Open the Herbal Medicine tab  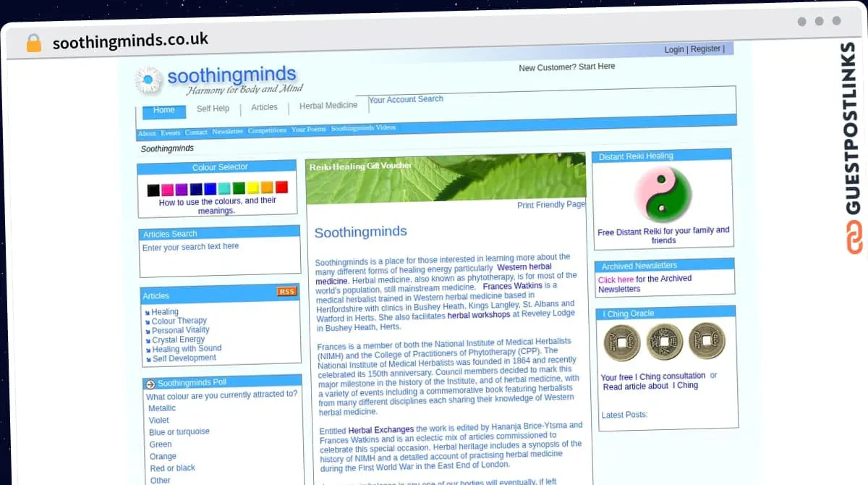tap(328, 106)
